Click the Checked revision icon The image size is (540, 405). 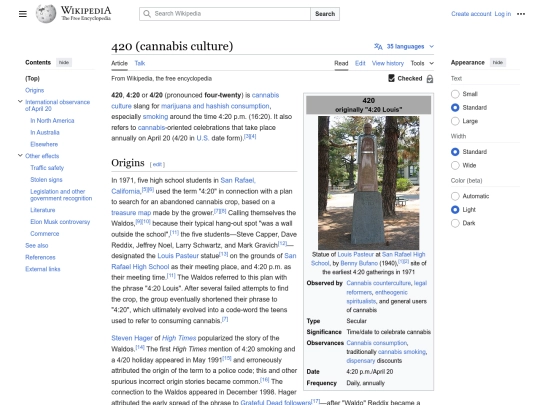pyautogui.click(x=391, y=78)
